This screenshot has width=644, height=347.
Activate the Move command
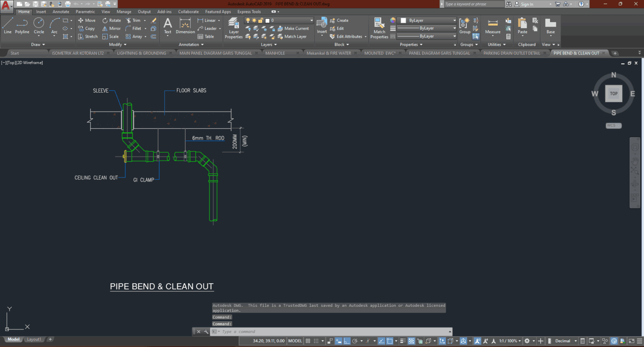coord(87,20)
